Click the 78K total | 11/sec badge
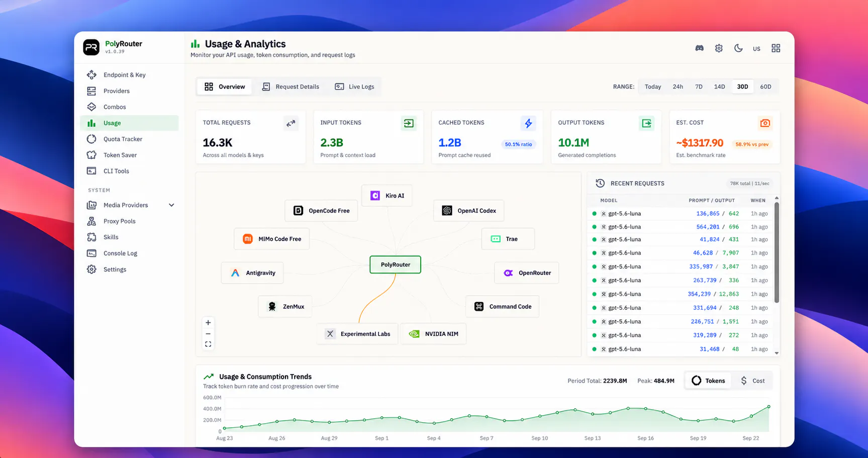The height and width of the screenshot is (458, 868). pyautogui.click(x=749, y=184)
